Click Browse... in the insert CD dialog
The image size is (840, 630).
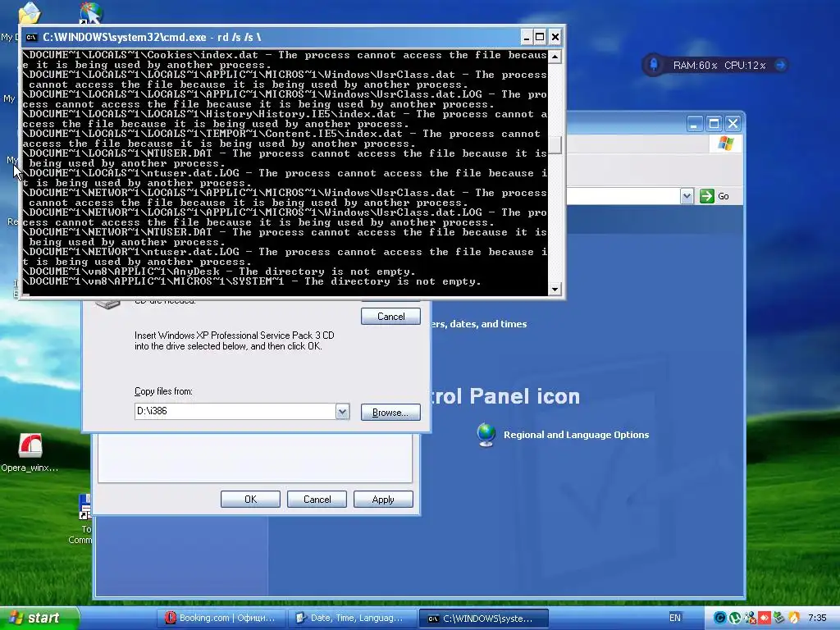(x=390, y=412)
